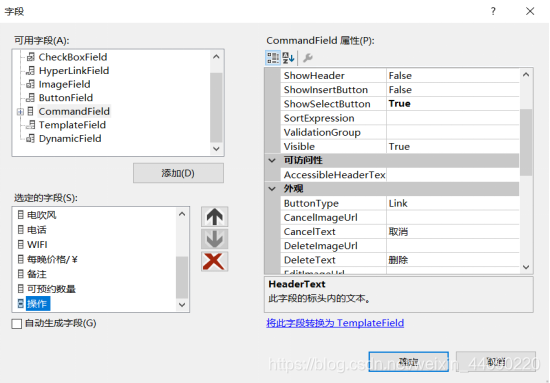Click icon next to 操作 field

coord(21,303)
